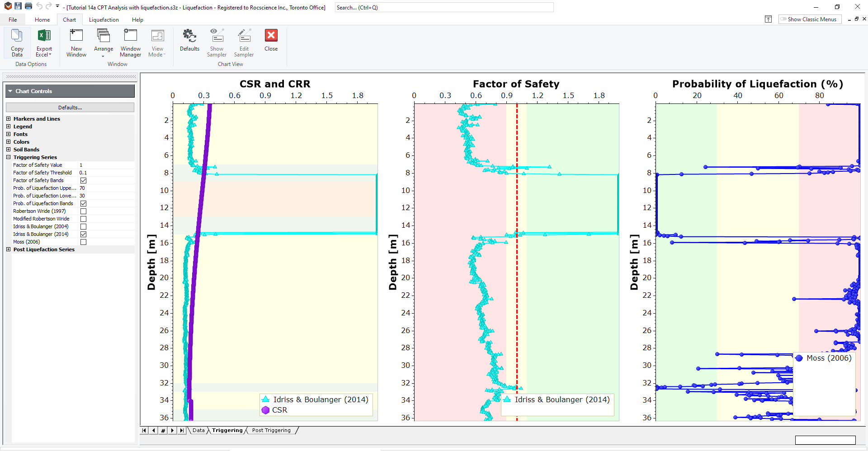Click the Defaults button in Chart Controls
Screen dimensions: 868x451
click(x=70, y=107)
